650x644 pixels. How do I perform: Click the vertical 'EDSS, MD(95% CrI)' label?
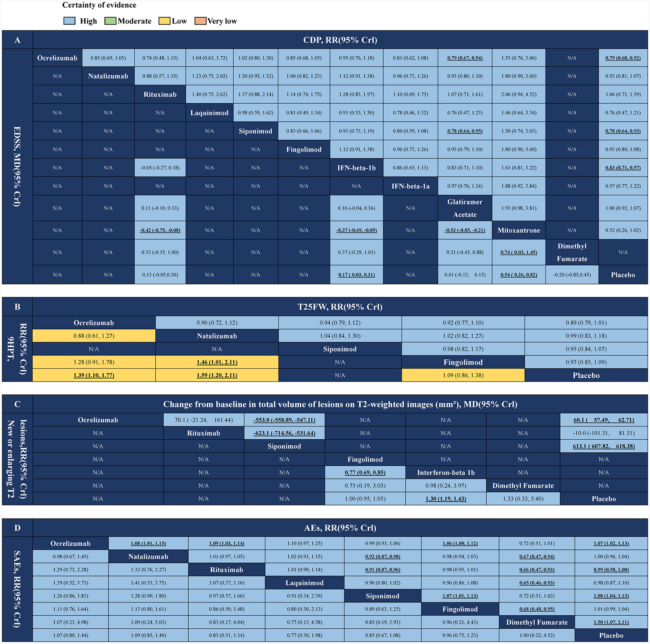[17, 167]
